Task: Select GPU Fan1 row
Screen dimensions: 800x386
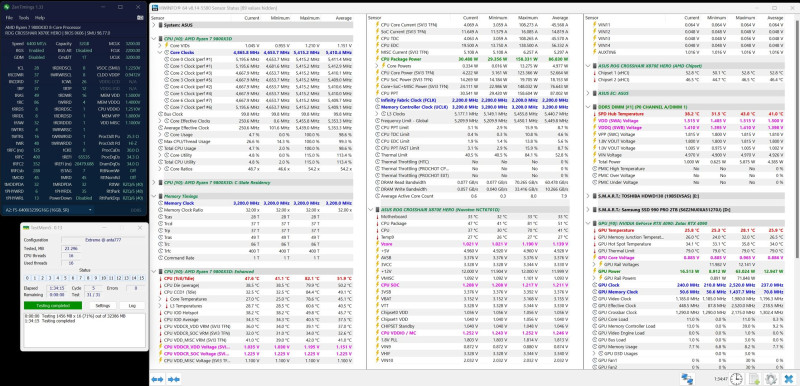Action: pos(689,360)
